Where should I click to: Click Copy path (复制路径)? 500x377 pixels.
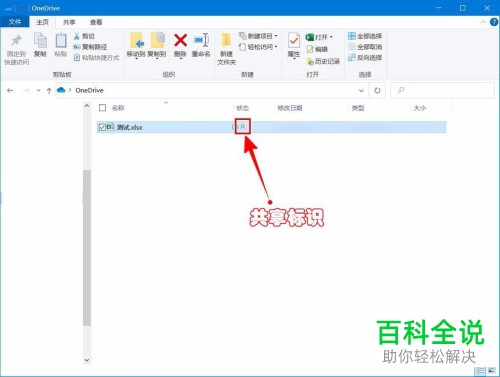tap(90, 47)
